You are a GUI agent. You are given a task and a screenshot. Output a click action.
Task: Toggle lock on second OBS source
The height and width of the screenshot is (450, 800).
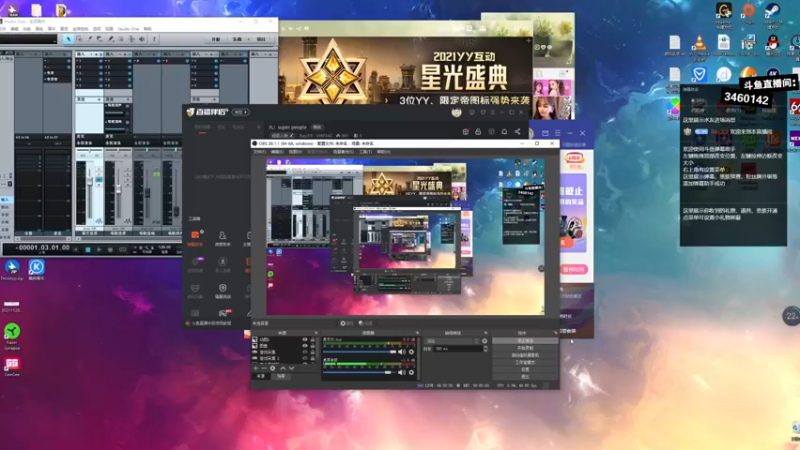pyautogui.click(x=313, y=346)
